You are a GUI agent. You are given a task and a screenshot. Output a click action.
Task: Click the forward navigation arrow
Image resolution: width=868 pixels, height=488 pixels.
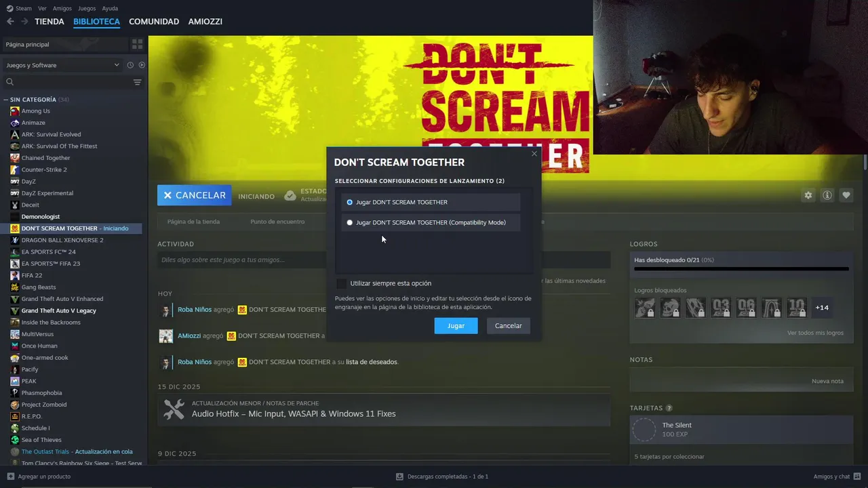24,22
